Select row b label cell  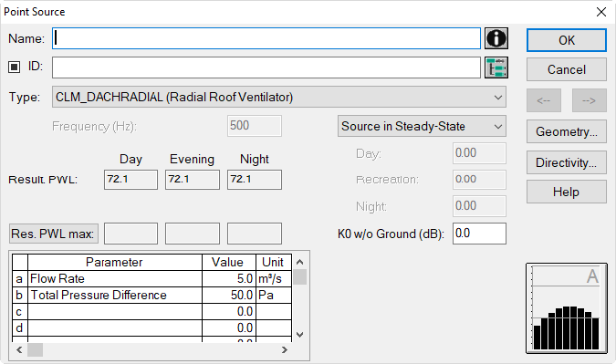19,295
